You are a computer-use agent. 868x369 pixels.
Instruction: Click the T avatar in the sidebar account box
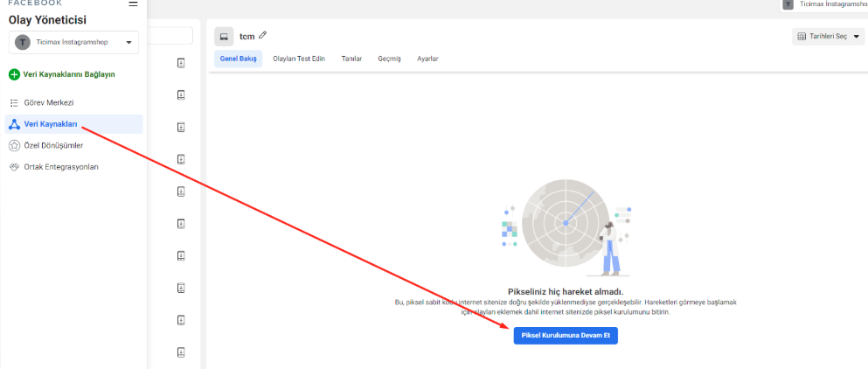tap(23, 42)
